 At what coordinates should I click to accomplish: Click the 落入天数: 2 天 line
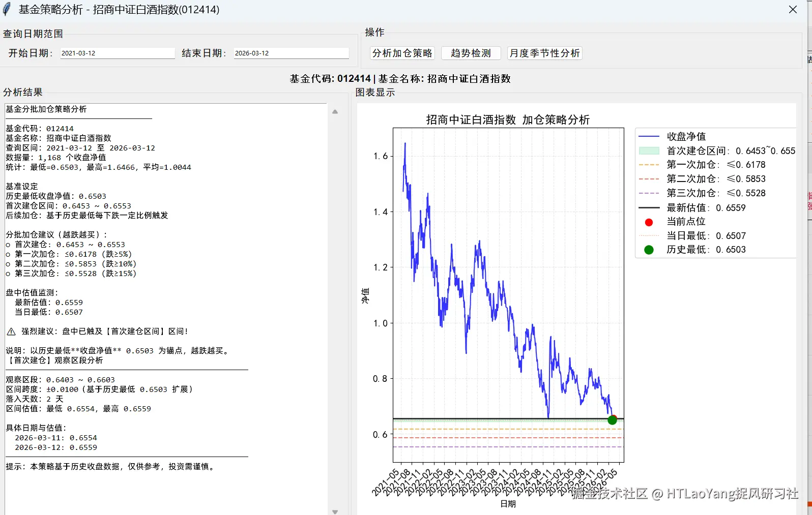tap(35, 399)
